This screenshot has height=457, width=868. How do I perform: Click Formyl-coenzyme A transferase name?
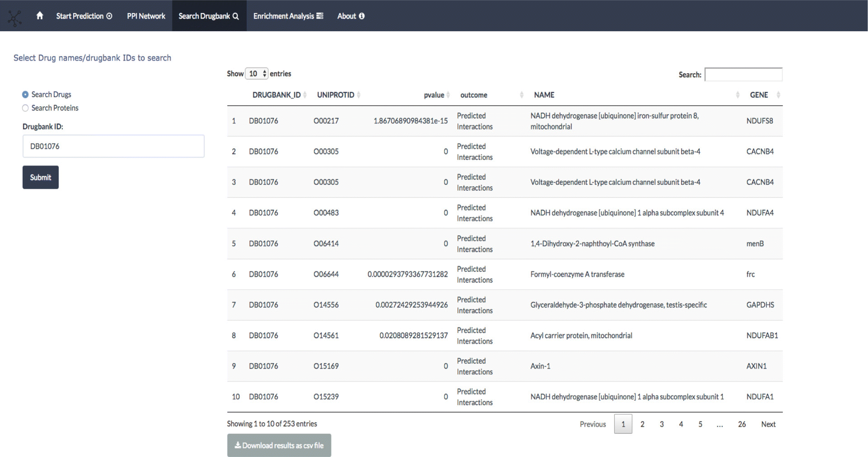pos(577,274)
